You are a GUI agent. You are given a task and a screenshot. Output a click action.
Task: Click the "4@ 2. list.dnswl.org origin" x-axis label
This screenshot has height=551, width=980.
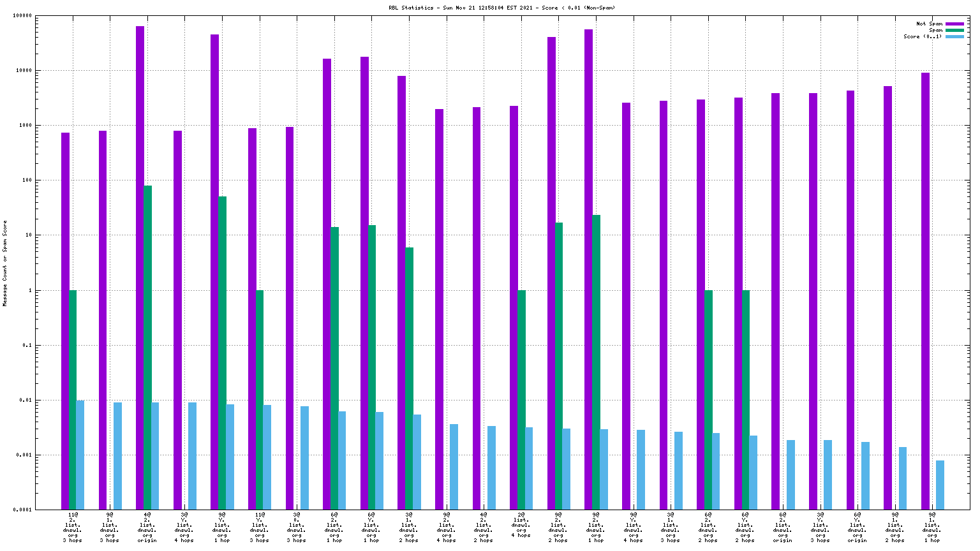pos(147,527)
